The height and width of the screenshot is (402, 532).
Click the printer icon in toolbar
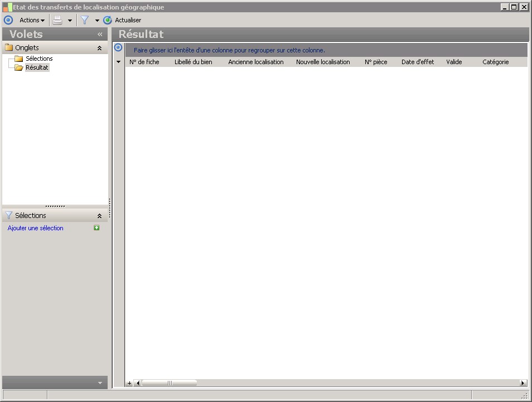pyautogui.click(x=57, y=21)
